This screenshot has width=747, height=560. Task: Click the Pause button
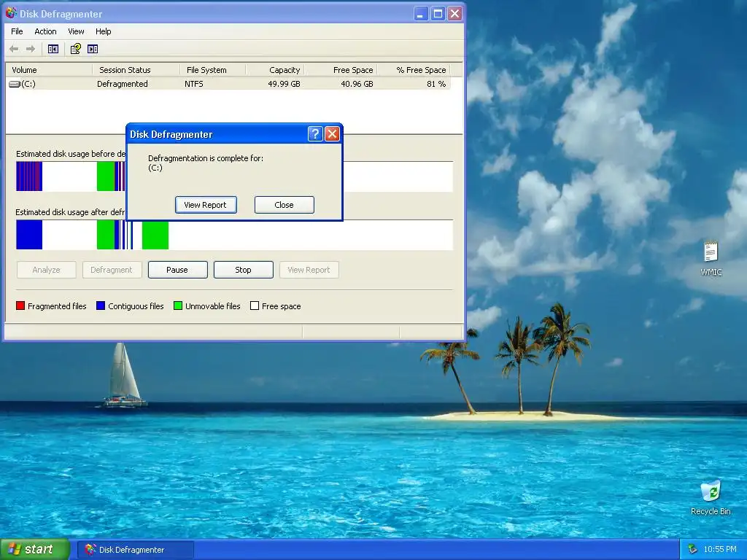178,270
